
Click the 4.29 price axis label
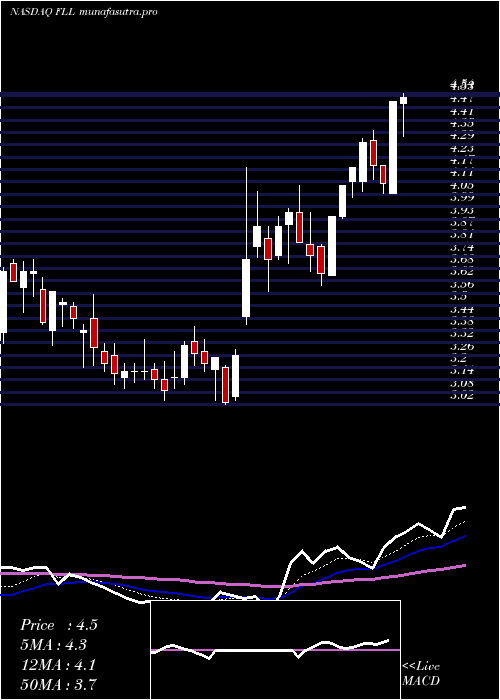pyautogui.click(x=462, y=136)
